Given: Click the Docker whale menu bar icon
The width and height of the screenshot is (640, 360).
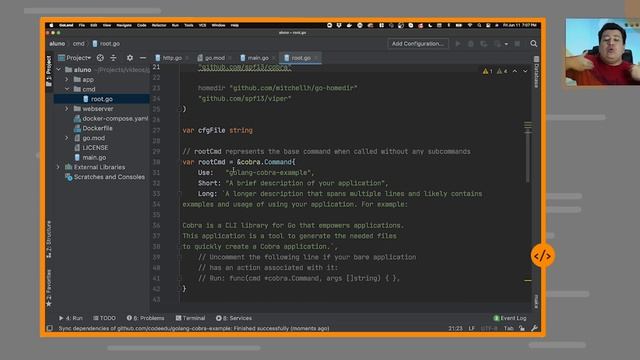Looking at the screenshot, I should tap(349, 25).
